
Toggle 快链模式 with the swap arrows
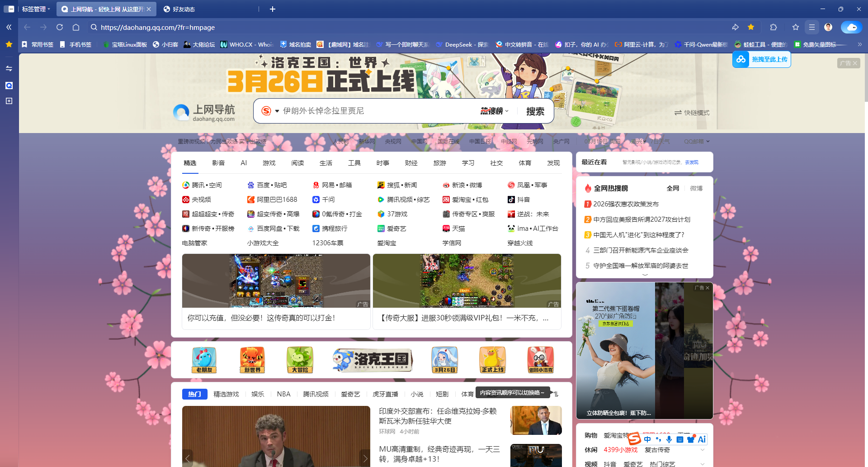[x=679, y=113]
